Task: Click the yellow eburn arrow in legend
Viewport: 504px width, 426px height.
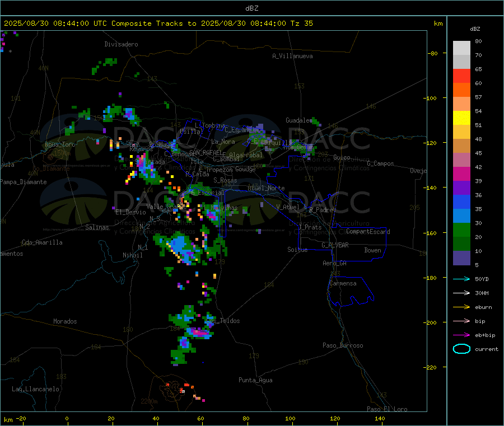Action: pos(461,307)
